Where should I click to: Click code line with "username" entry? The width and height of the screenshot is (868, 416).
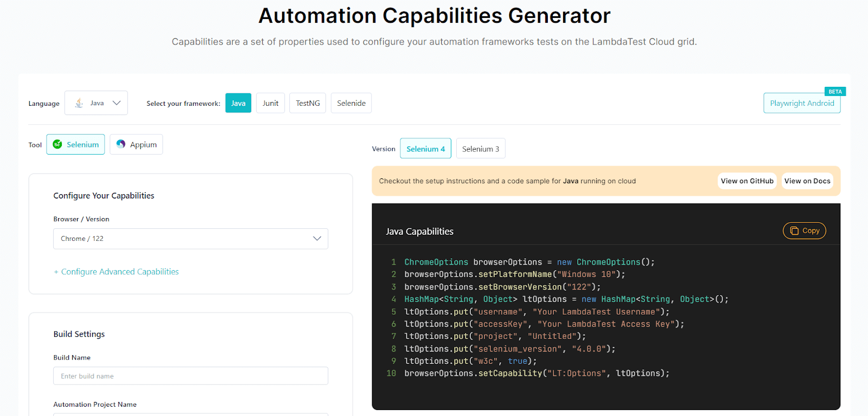(x=537, y=312)
